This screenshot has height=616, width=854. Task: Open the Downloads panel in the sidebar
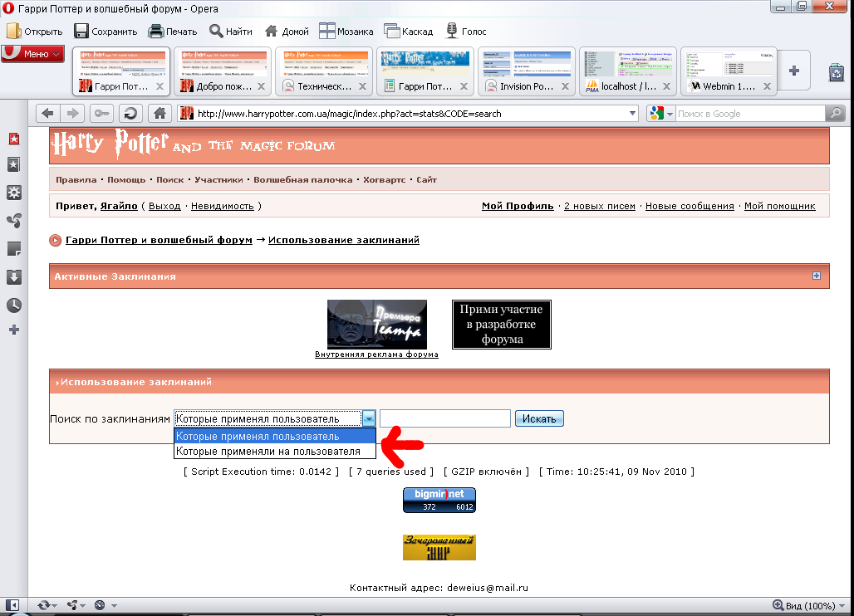(13, 277)
